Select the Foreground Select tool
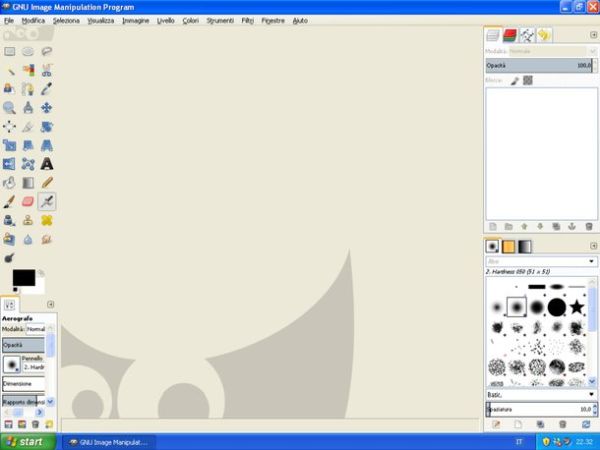The image size is (600, 450). [10, 89]
